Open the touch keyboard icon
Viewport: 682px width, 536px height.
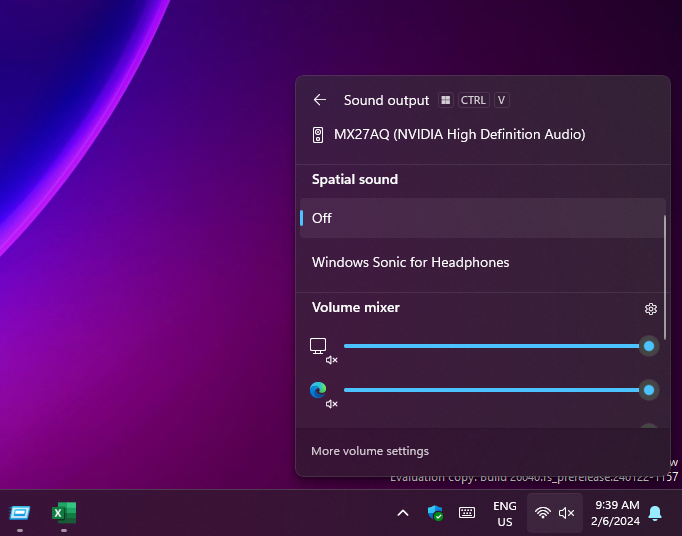(467, 513)
